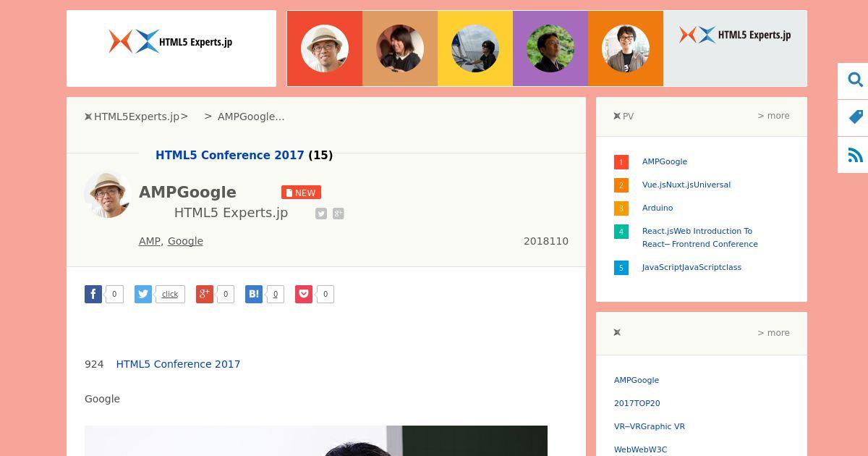Click '> more' in the second sidebar panel
This screenshot has width=868, height=456.
(773, 333)
